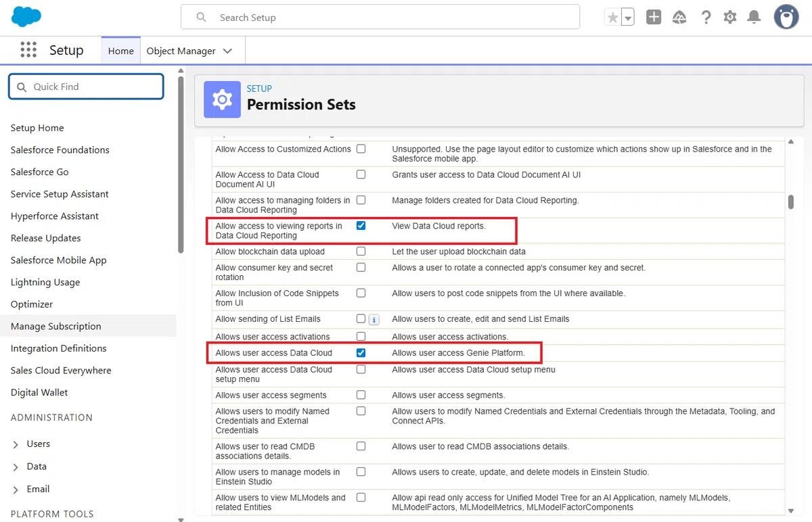Open Hyperforce Assistant

(55, 216)
